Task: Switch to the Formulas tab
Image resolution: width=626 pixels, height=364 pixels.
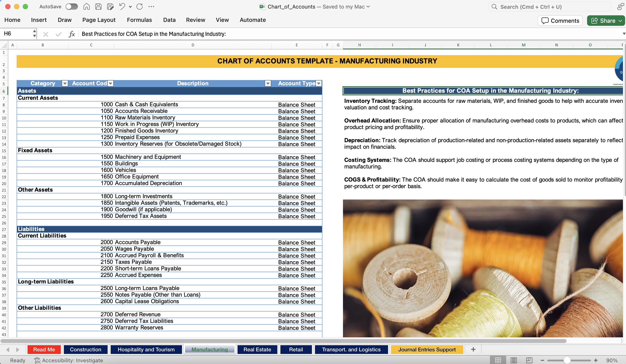Action: point(139,20)
